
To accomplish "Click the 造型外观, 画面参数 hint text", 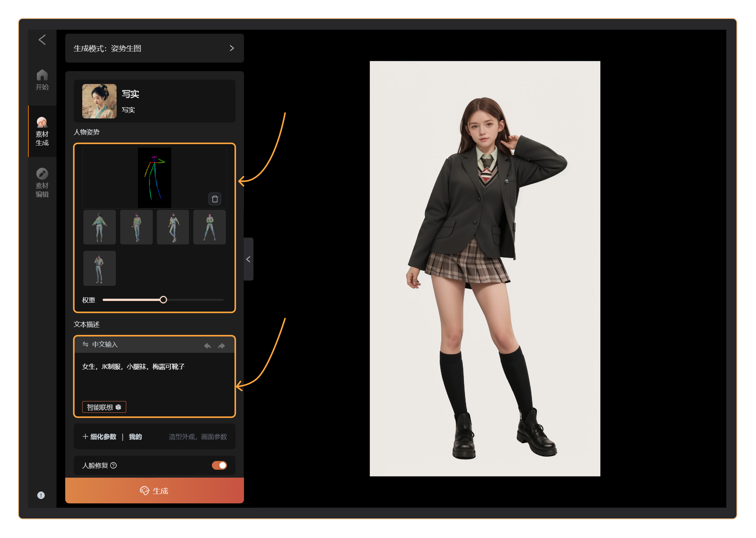I will [x=198, y=437].
